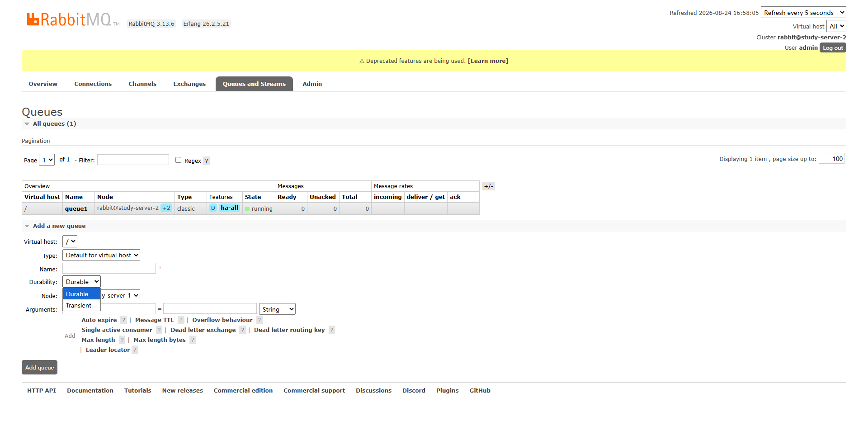
Task: Insert the Max length argument shortcut
Action: point(98,340)
